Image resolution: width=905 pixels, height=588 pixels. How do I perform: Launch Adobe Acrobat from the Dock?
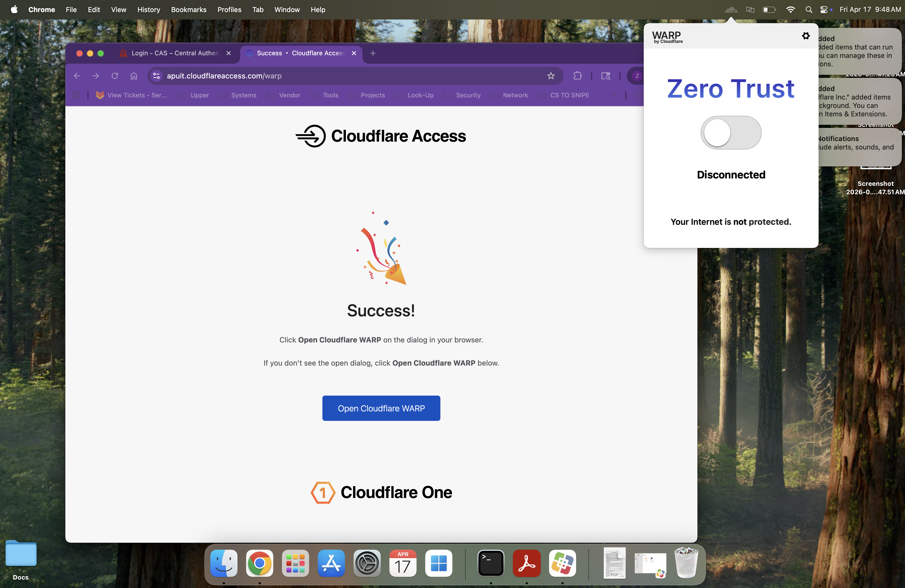526,563
